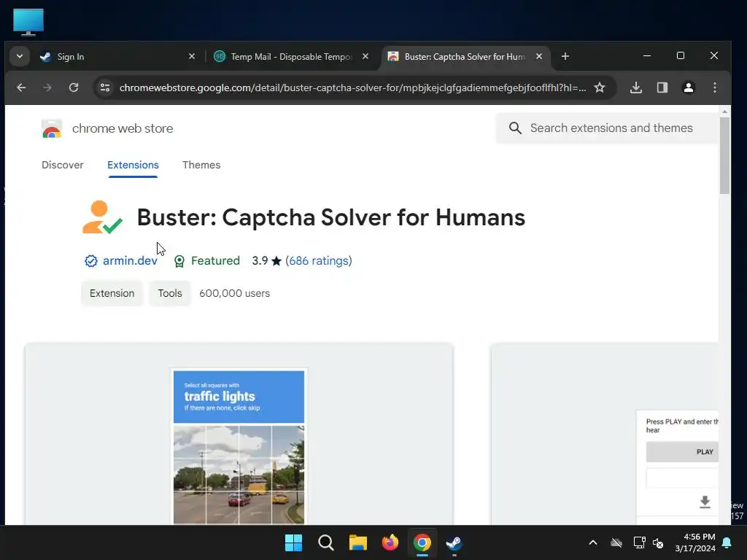Select the Tools category chip

point(170,293)
